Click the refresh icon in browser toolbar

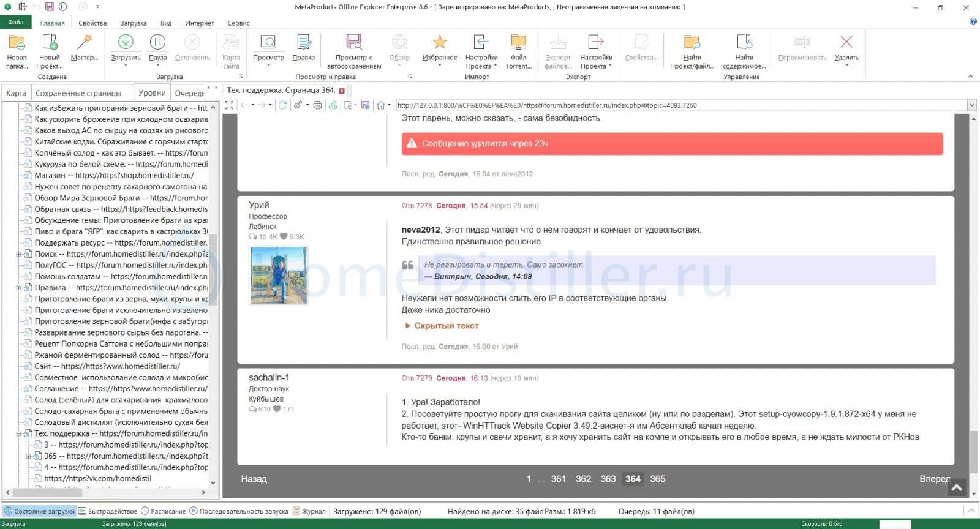(282, 105)
